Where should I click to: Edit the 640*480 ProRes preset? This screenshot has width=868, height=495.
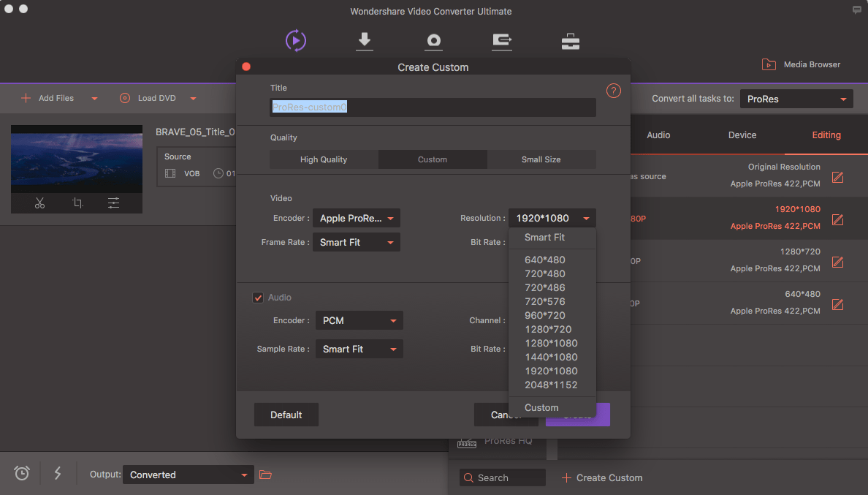837,304
